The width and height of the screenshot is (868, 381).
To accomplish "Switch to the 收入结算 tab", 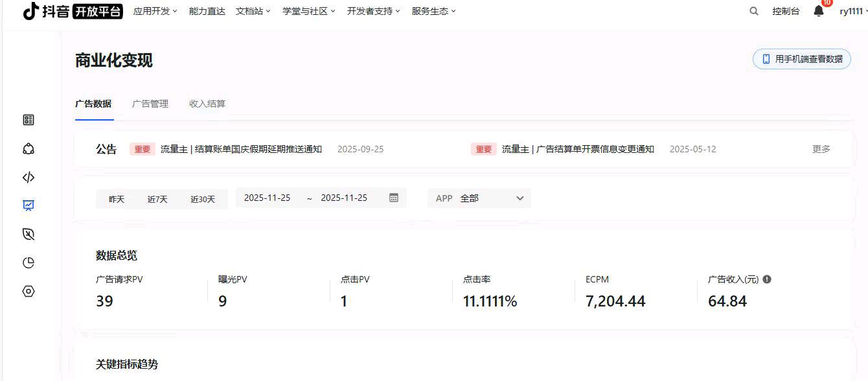I will (x=207, y=103).
